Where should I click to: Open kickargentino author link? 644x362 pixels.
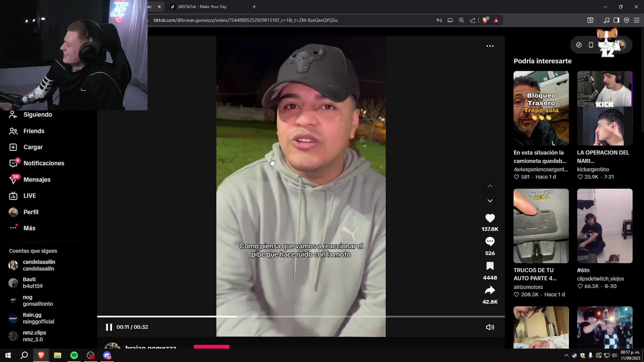click(593, 169)
